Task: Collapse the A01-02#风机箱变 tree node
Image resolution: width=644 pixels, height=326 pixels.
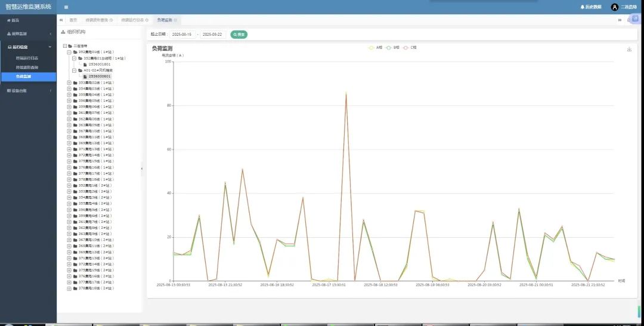Action: coord(74,70)
